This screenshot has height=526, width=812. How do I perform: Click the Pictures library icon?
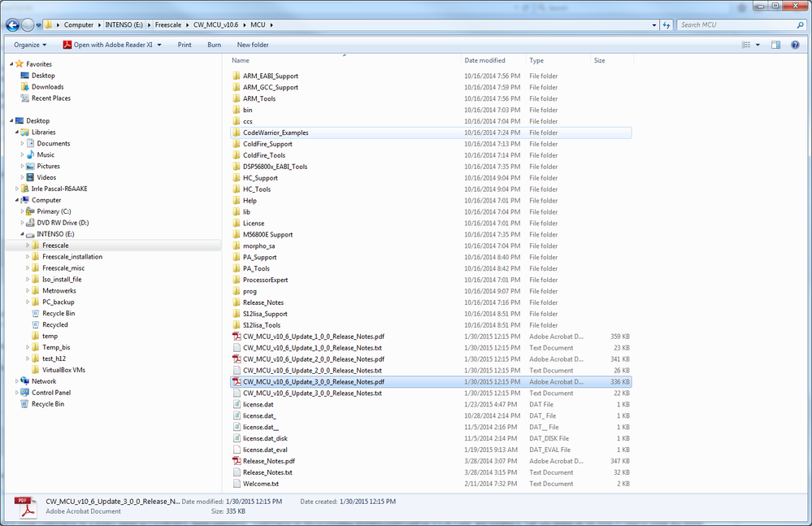click(31, 166)
